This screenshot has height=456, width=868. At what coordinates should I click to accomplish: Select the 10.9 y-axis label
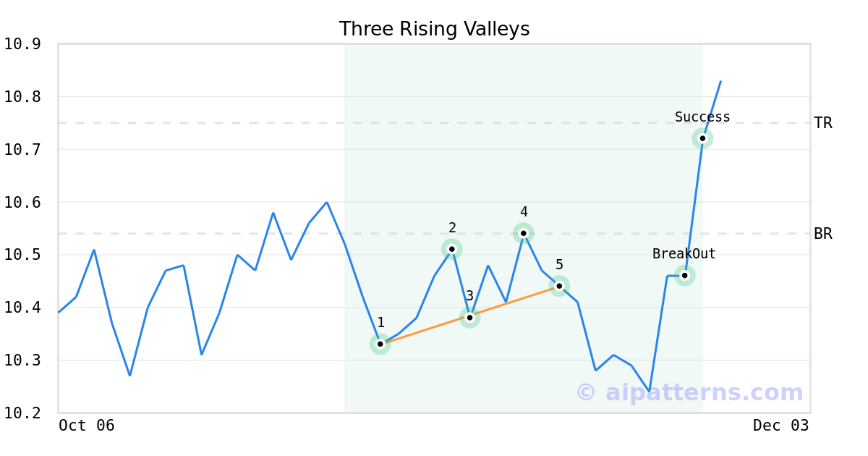22,44
